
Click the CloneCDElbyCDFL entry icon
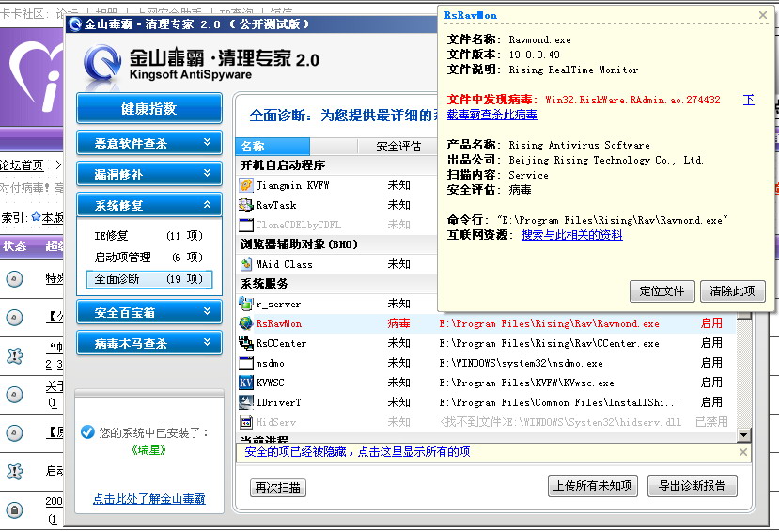[x=246, y=225]
